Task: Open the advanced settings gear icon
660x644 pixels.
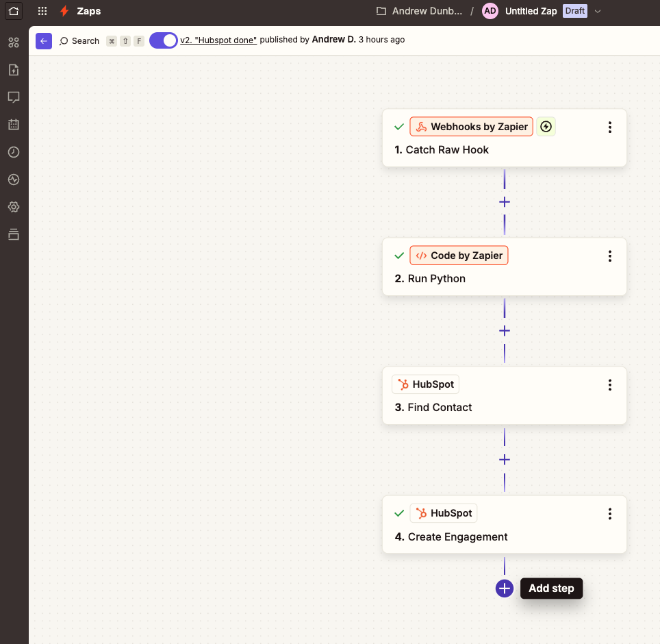Action: [14, 207]
